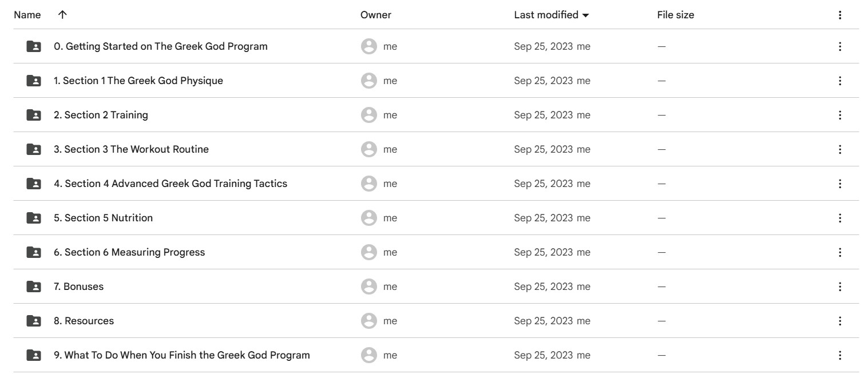Viewport: 868px width, 374px height.
Task: Open more actions for 6. Section 6 Measuring Progress
Action: coord(839,252)
